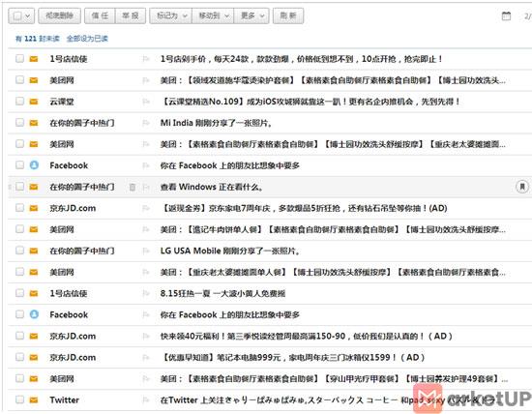Screen dimensions: 532x414
Task: Open the 美团 穿山甲光疗甲套餐 email subject
Action: [335, 379]
